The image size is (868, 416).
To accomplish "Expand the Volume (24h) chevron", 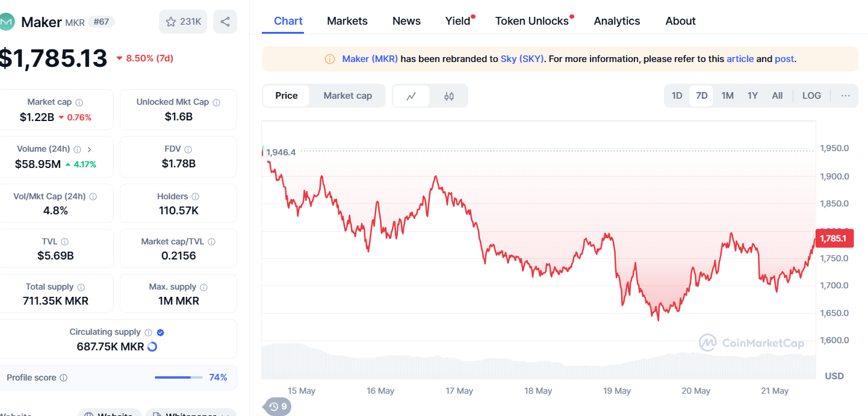I will tap(90, 149).
